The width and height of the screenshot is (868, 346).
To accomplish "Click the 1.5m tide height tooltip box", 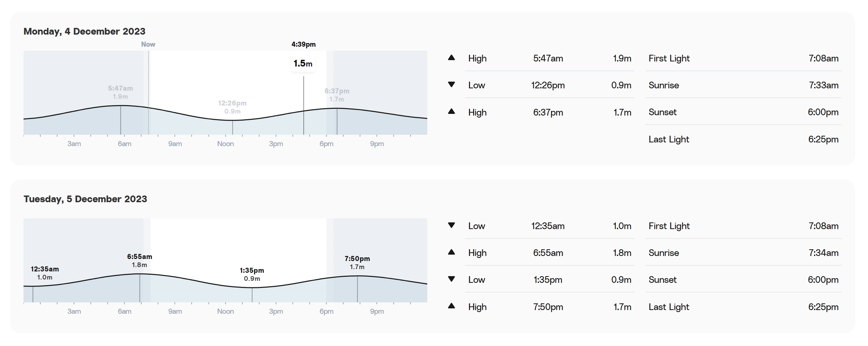I will pyautogui.click(x=303, y=63).
